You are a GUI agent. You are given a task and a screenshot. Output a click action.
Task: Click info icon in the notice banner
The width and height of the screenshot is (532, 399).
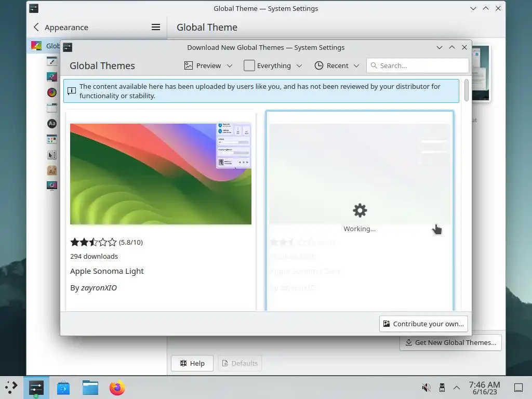72,90
